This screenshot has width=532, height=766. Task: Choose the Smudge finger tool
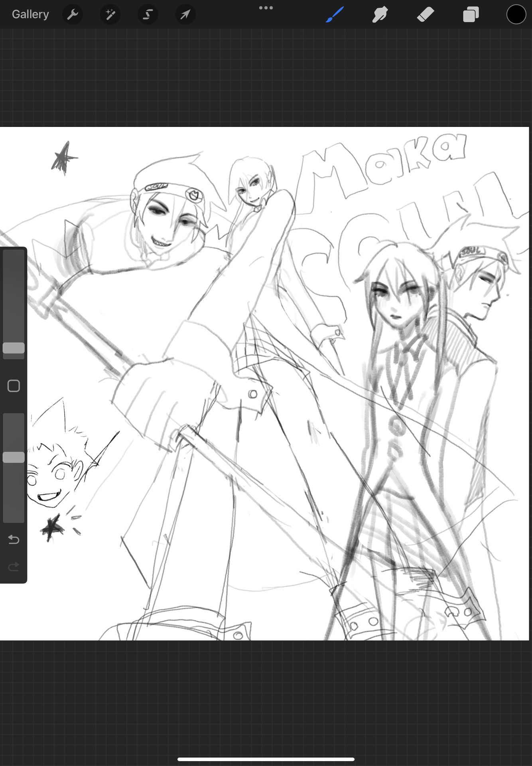[380, 15]
